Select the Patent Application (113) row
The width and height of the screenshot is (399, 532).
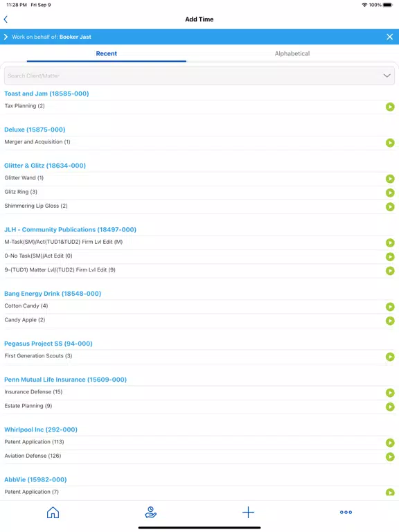[199, 443]
